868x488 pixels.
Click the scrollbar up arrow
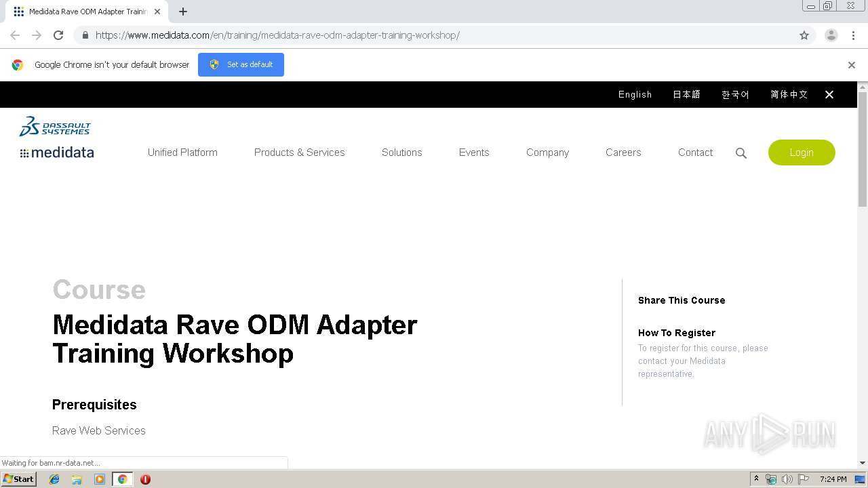click(x=863, y=87)
